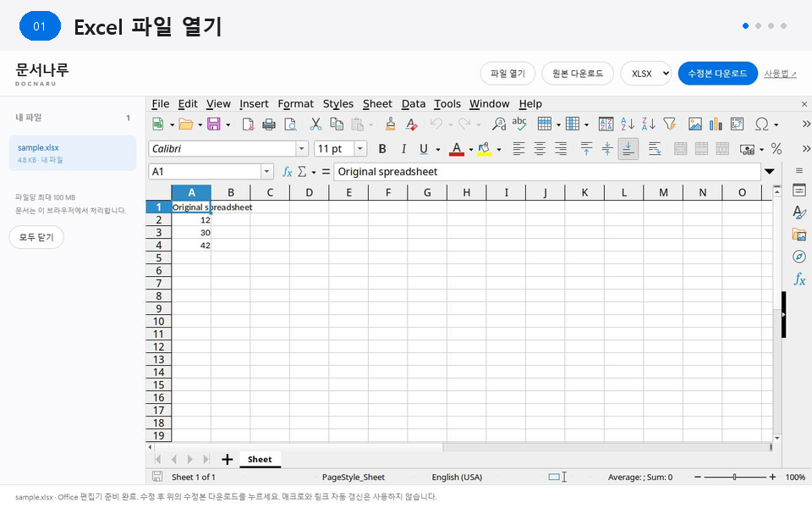
Task: Toggle Center Horizontally alignment
Action: [540, 149]
